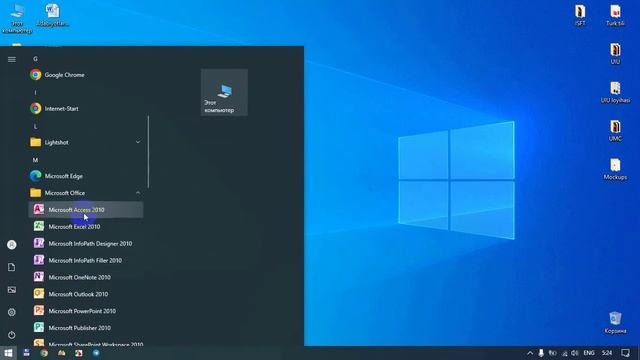Click the app list scrollbar

(x=148, y=152)
